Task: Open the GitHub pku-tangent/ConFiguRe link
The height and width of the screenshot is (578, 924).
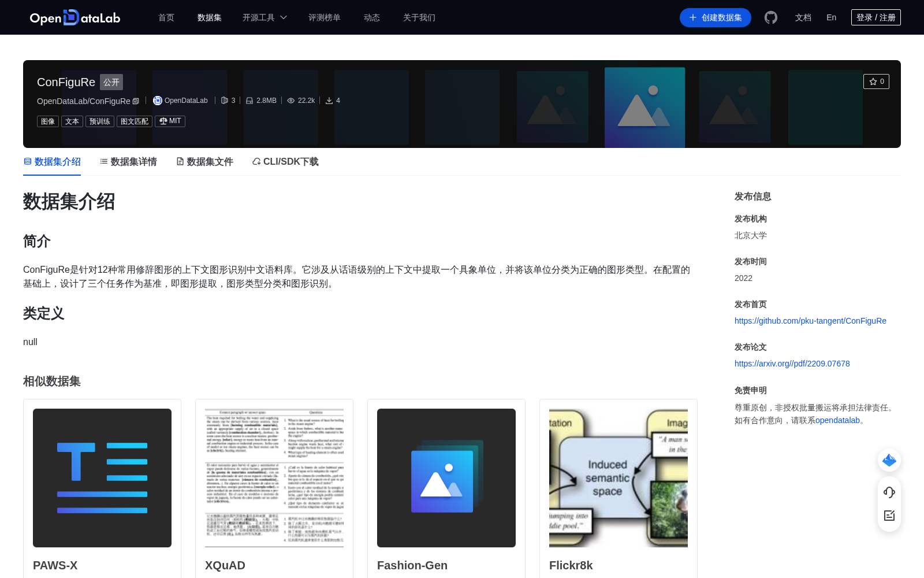Action: pyautogui.click(x=810, y=321)
